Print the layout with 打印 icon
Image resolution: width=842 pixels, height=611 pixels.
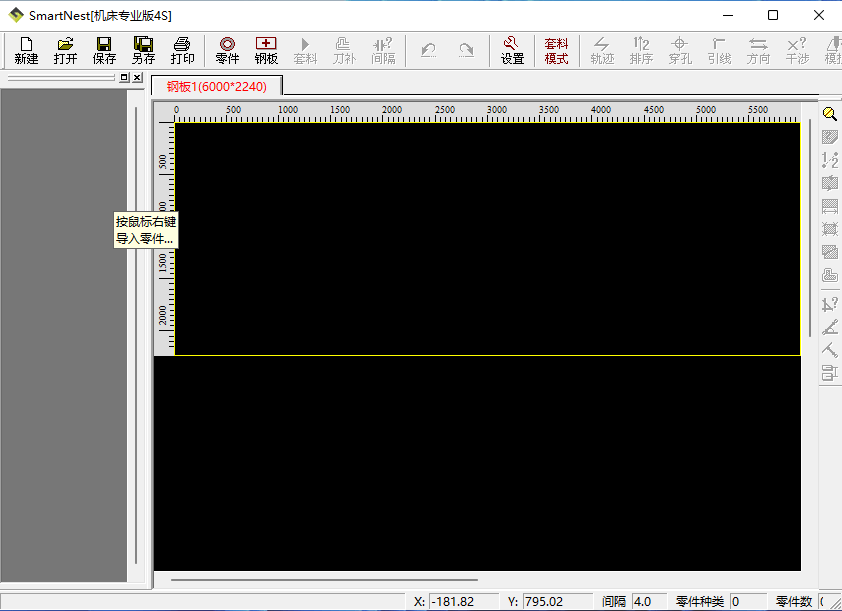(182, 50)
